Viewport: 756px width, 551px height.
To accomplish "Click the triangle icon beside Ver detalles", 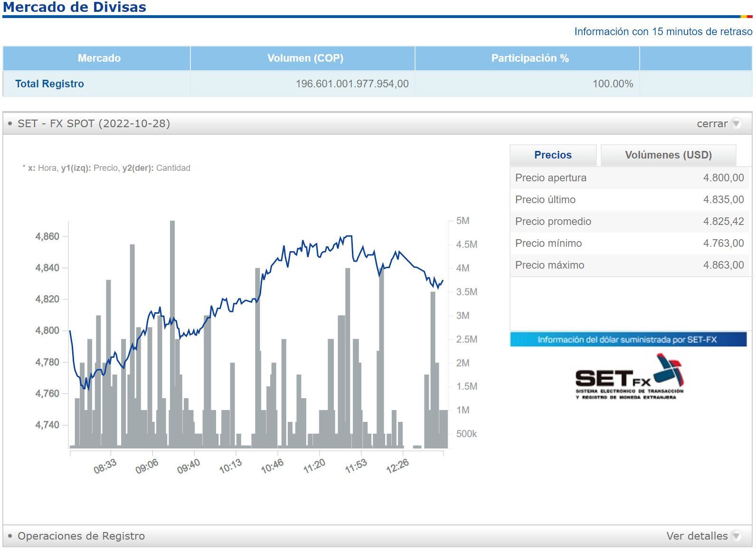I will [x=736, y=536].
